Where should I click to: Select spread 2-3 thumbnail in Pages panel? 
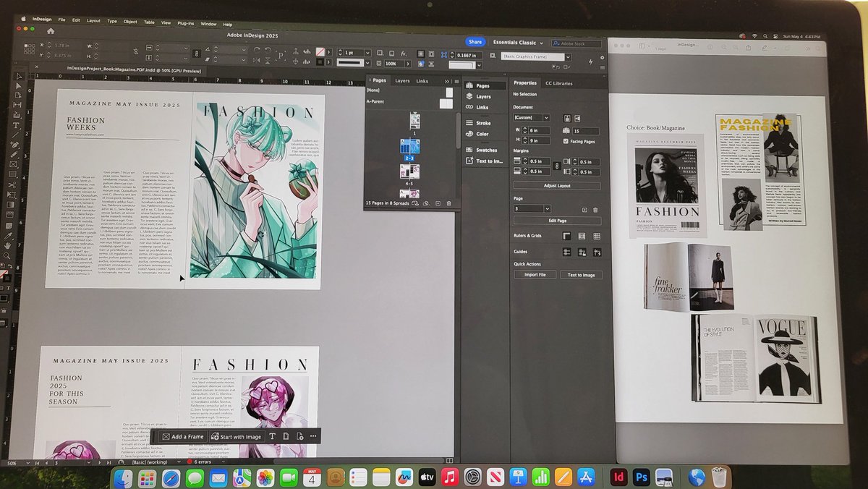click(x=409, y=146)
